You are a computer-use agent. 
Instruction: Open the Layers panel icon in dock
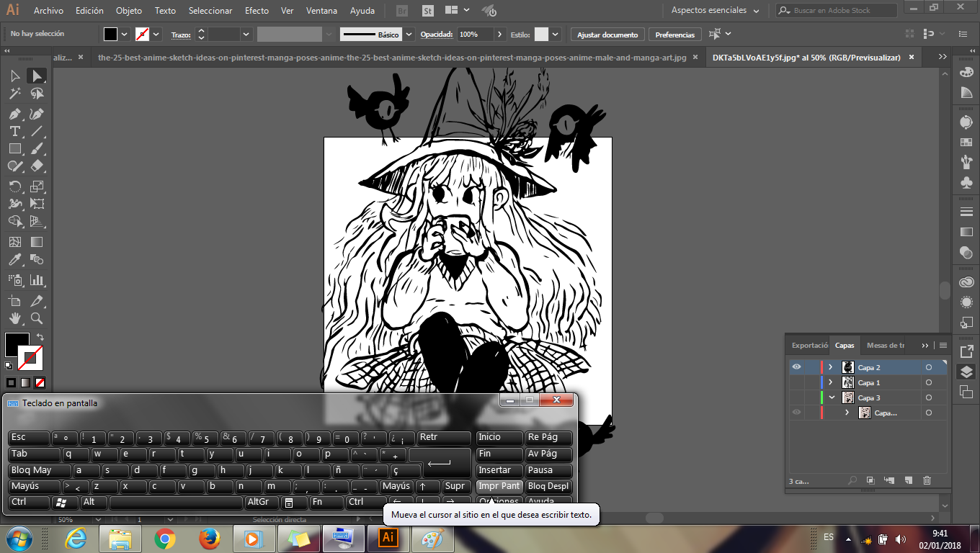[966, 372]
